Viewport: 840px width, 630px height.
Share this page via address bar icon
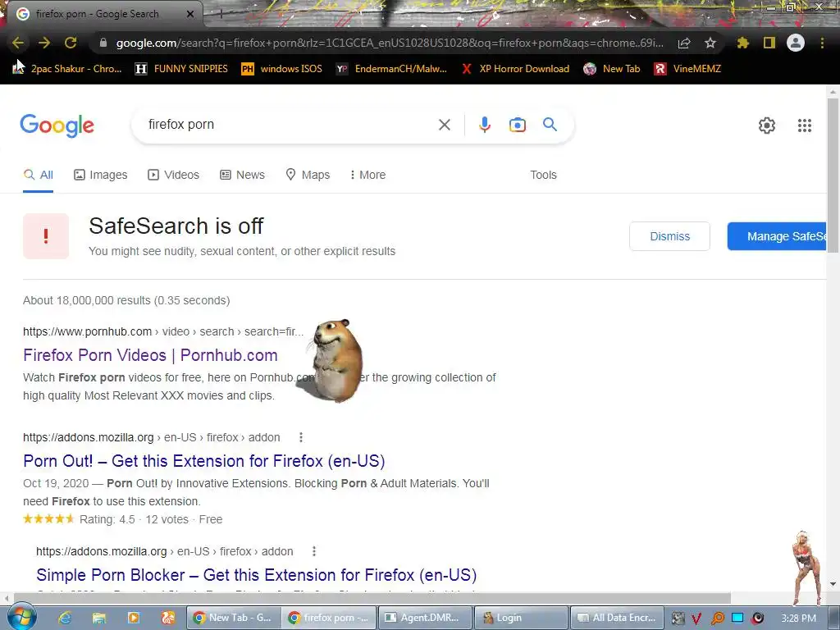[x=684, y=43]
